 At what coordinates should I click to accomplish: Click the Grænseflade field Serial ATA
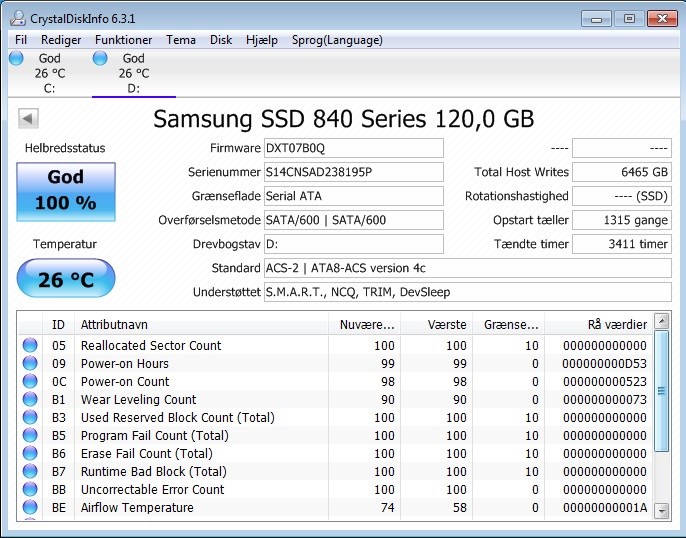(x=354, y=196)
